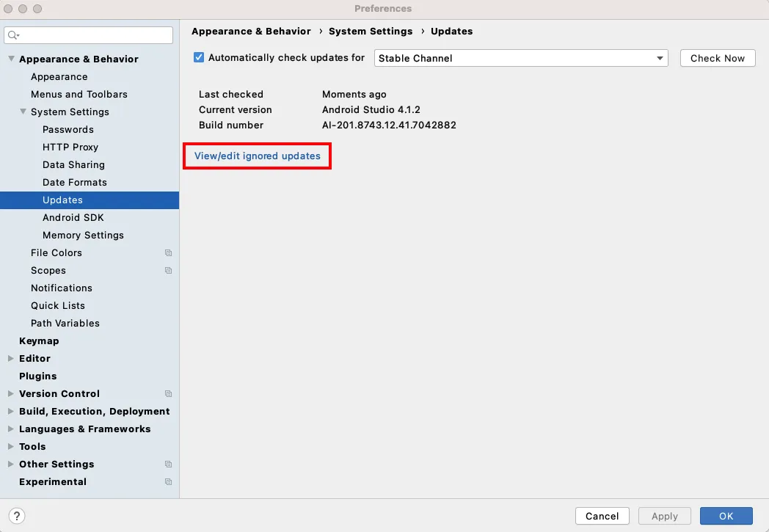
Task: Click the search magnifier icon
Action: pyautogui.click(x=13, y=35)
